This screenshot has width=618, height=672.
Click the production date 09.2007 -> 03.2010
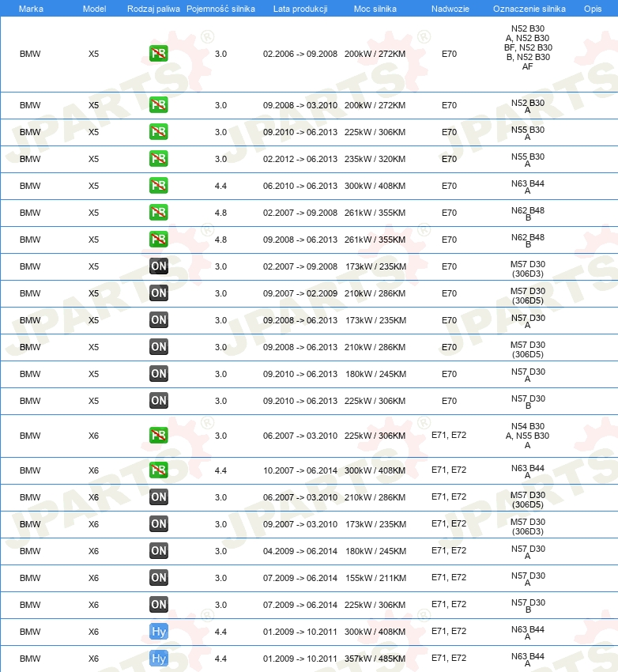(300, 524)
